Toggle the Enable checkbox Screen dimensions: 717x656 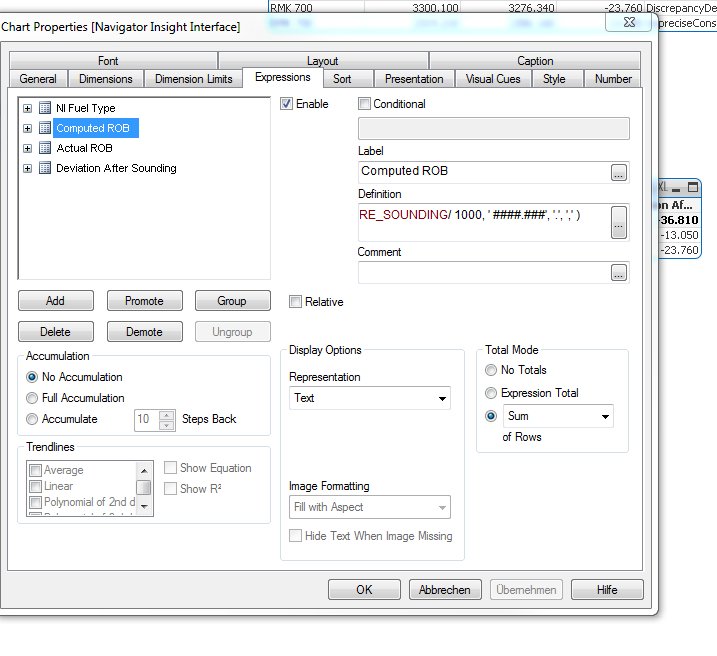[287, 104]
